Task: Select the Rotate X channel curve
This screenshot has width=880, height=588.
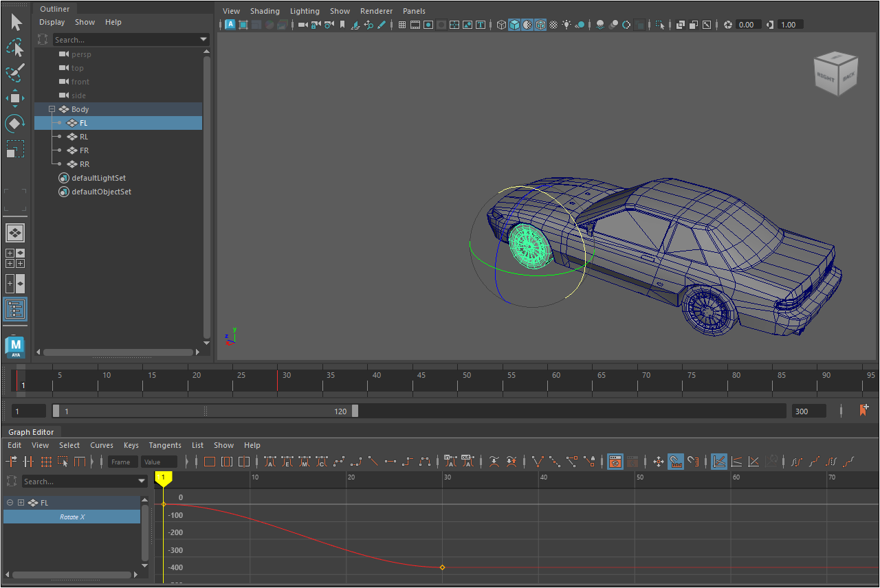Action: 72,517
